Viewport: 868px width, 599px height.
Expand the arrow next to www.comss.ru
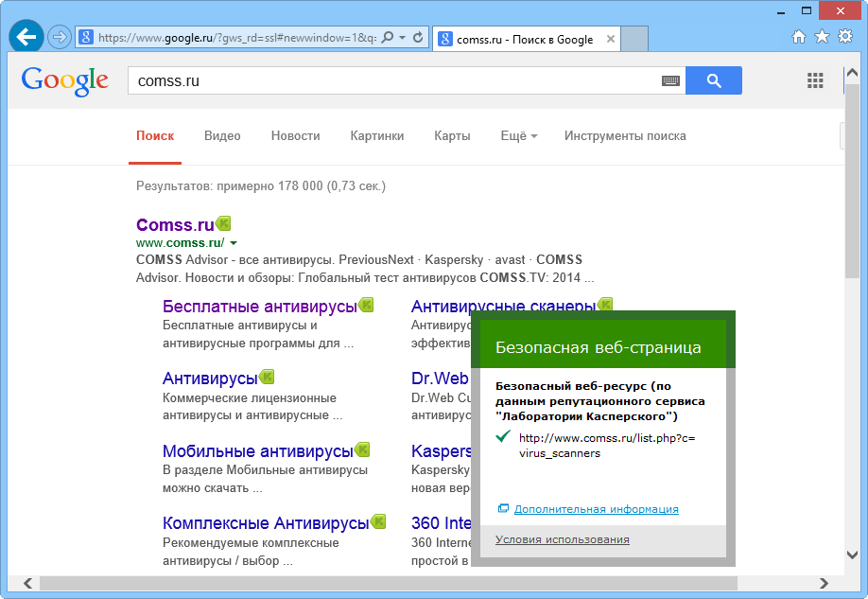(x=232, y=243)
